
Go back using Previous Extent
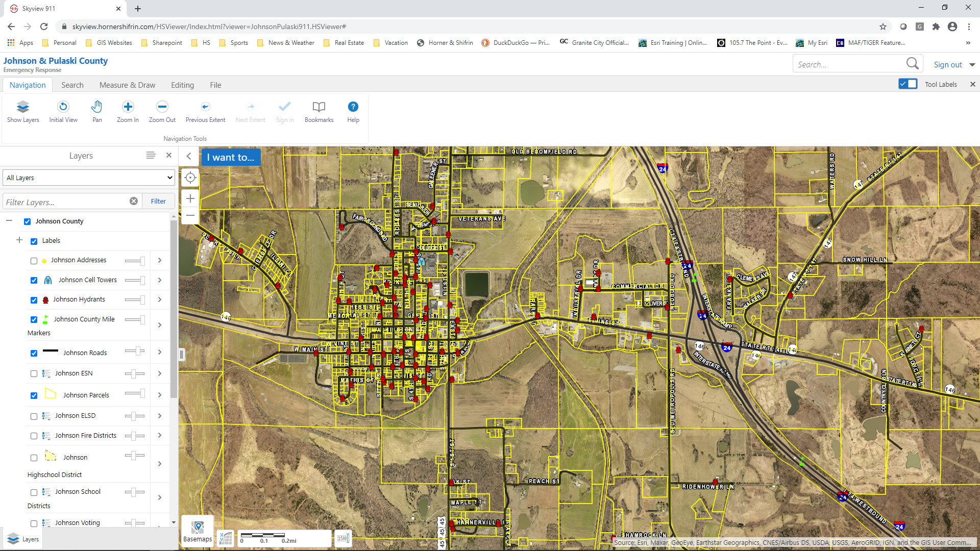205,107
